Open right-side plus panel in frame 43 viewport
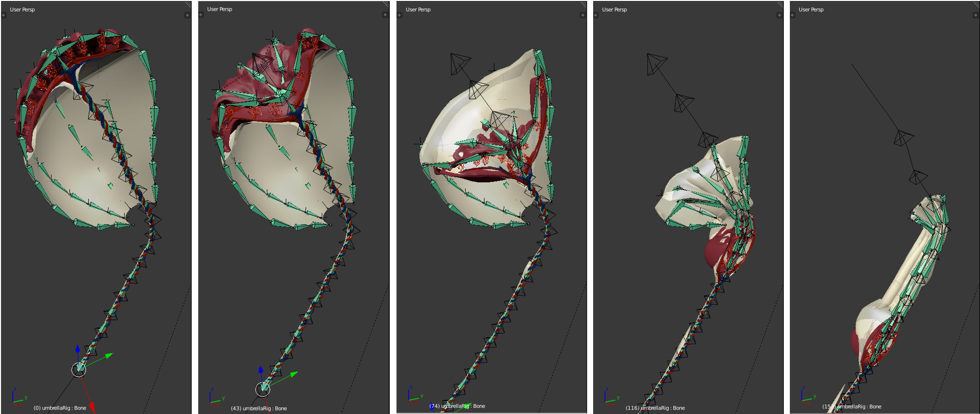Viewport: 980px width, 414px height. pos(385,15)
